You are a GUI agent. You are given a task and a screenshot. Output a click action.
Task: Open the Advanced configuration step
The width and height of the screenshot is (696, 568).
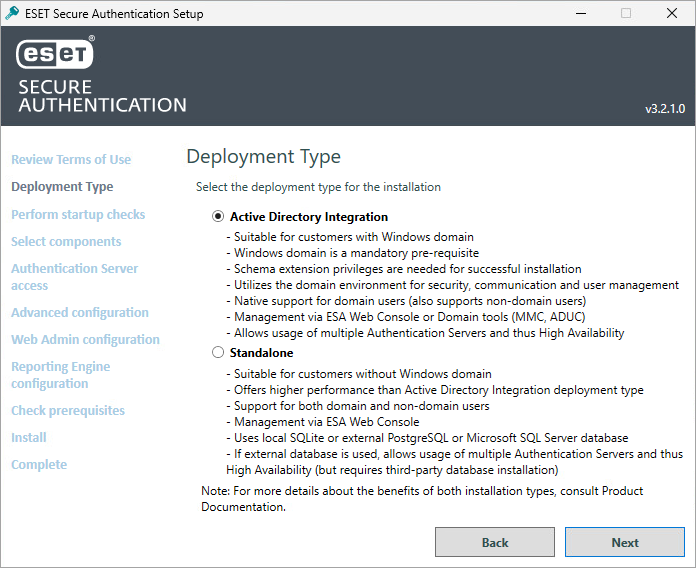point(80,312)
